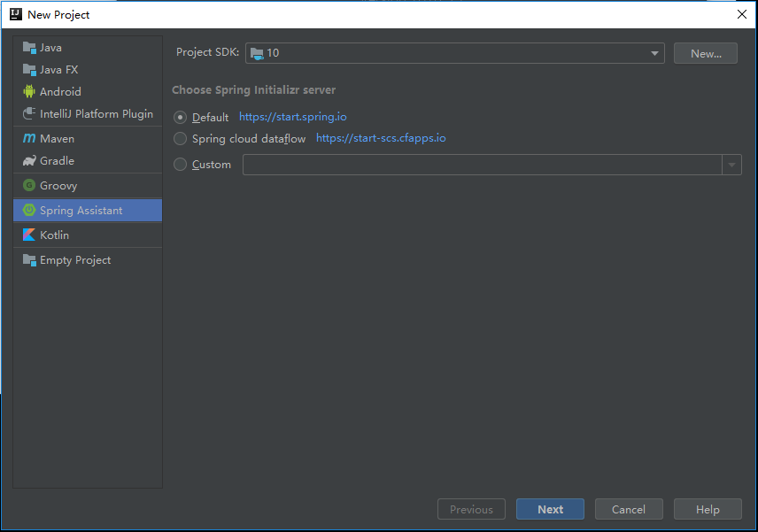The height and width of the screenshot is (532, 758).
Task: Open the https://start-scs.cfapps.io link
Action: click(x=381, y=138)
